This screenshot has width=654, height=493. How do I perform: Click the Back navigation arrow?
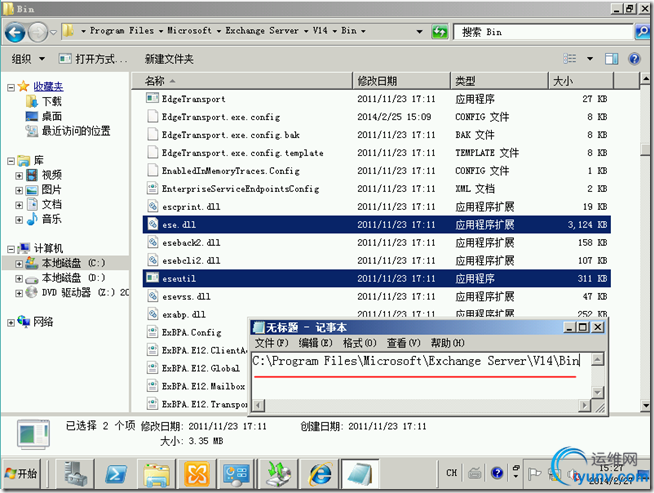(15, 32)
